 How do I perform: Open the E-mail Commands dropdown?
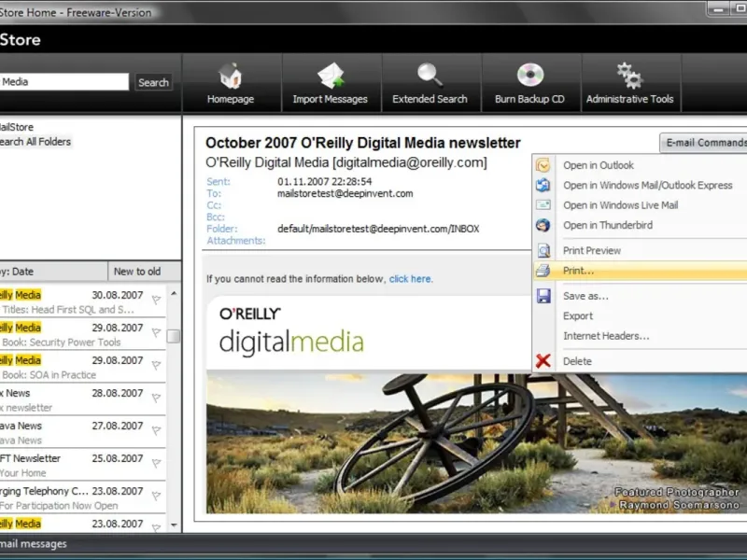pos(704,143)
